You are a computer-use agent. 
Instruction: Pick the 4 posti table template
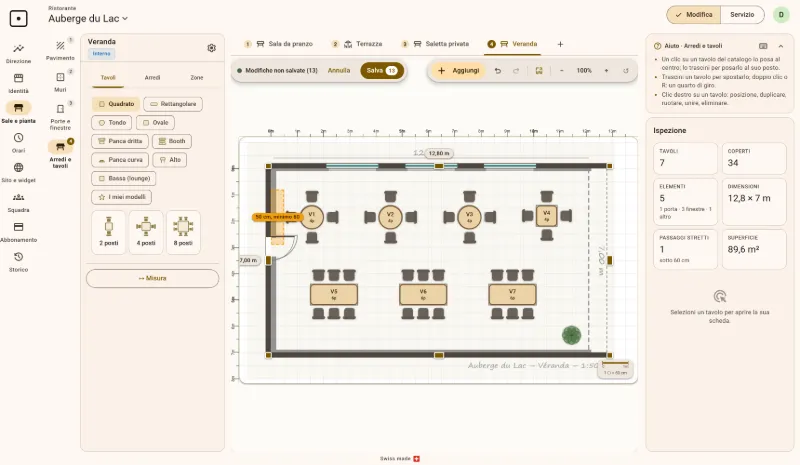pyautogui.click(x=146, y=232)
